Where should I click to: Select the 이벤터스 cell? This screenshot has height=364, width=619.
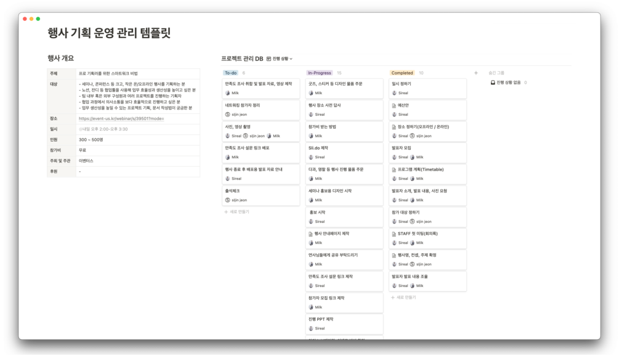point(138,161)
